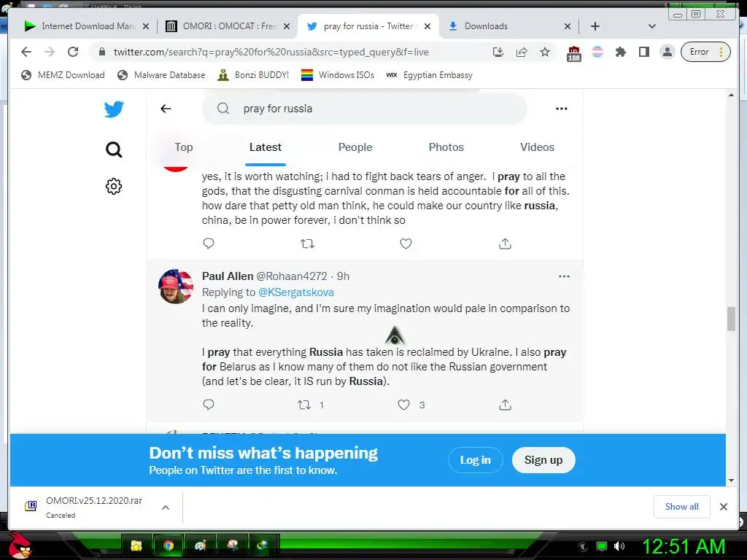Switch to the Videos tab
Image resolution: width=747 pixels, height=560 pixels.
[x=538, y=147]
